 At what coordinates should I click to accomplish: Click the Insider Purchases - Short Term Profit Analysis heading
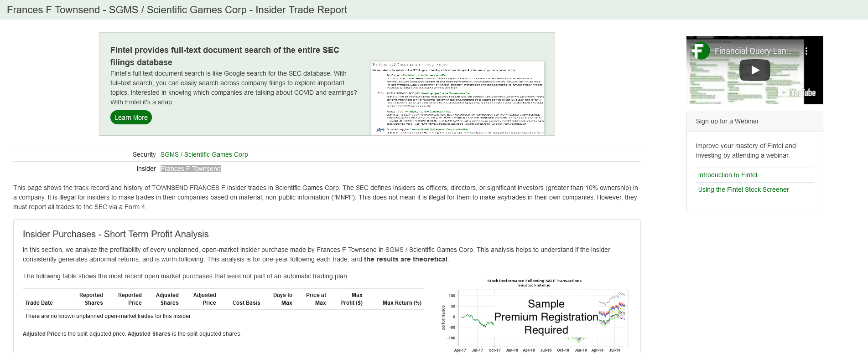click(x=116, y=234)
